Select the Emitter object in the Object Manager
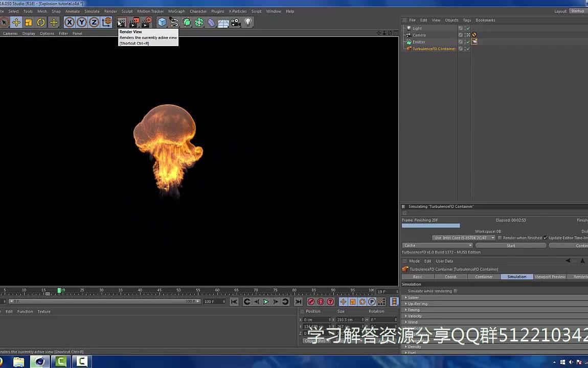This screenshot has width=588, height=368. [x=419, y=41]
